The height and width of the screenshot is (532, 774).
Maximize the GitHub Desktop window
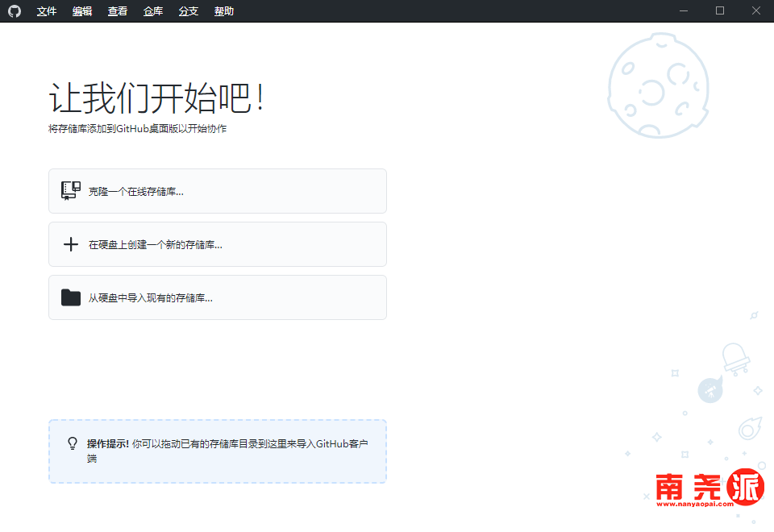(720, 10)
